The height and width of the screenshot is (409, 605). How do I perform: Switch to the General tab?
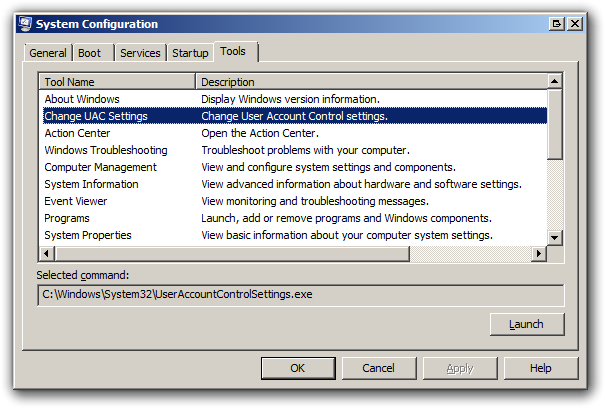tap(48, 53)
